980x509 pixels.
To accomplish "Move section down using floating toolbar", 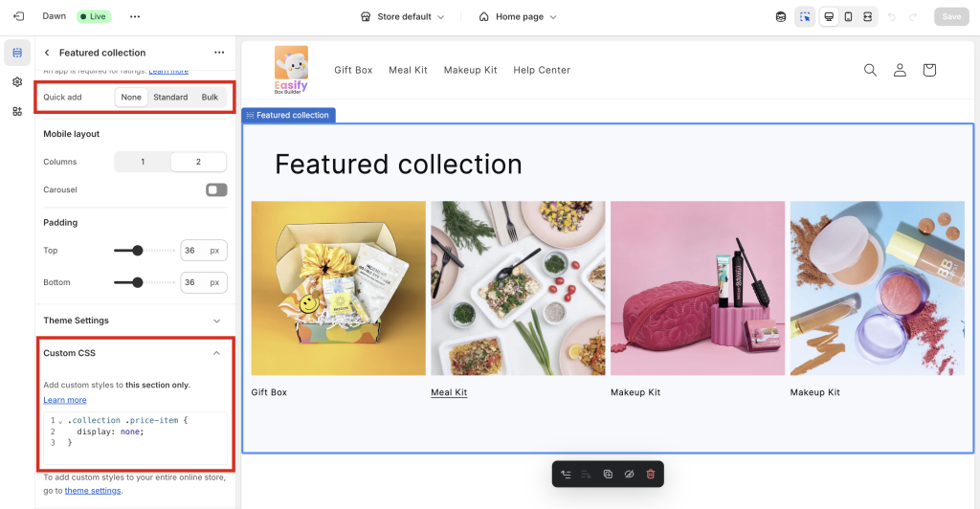I will (x=587, y=474).
